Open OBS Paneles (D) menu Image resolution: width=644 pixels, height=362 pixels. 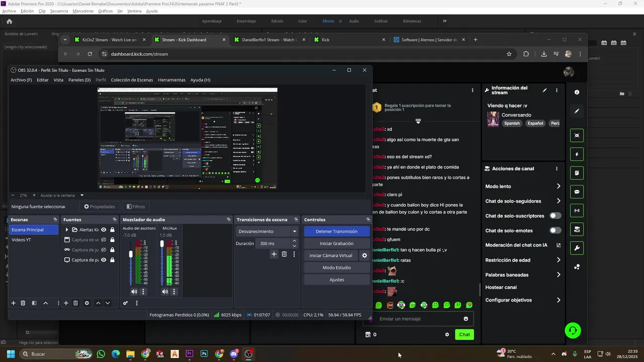[x=79, y=80]
